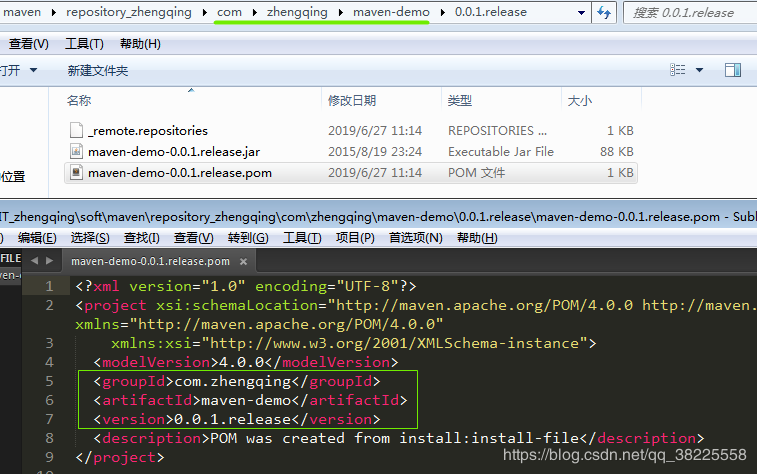Open the Explorer 查看(V) menu
The height and width of the screenshot is (474, 757).
pyautogui.click(x=28, y=44)
